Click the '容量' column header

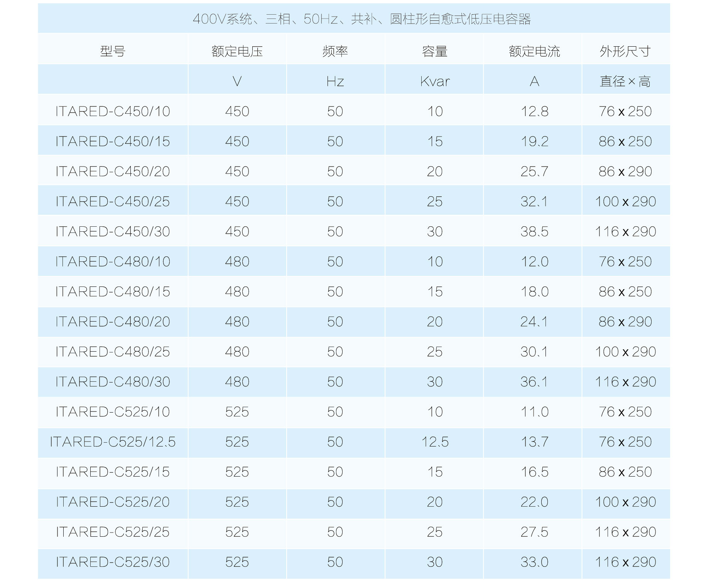coord(435,51)
